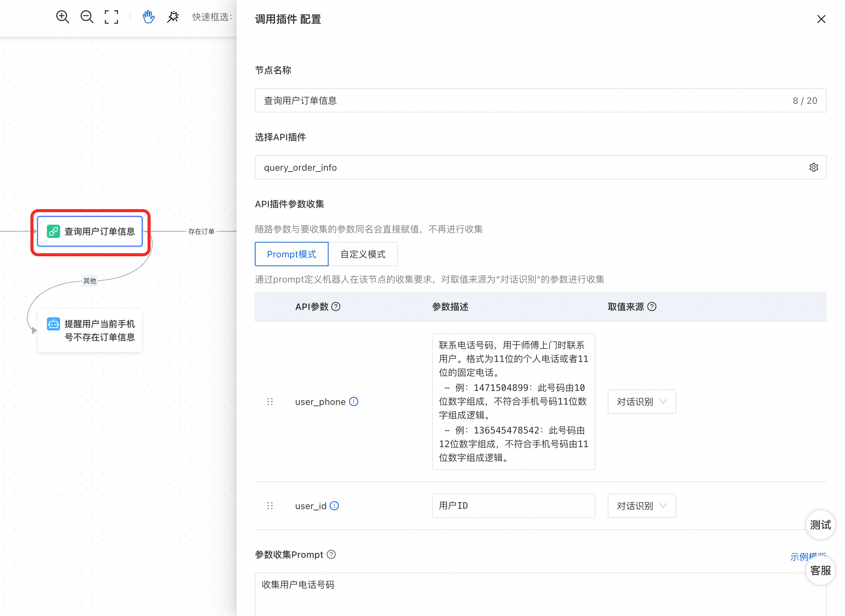Click the 测试 floating button

(x=820, y=525)
